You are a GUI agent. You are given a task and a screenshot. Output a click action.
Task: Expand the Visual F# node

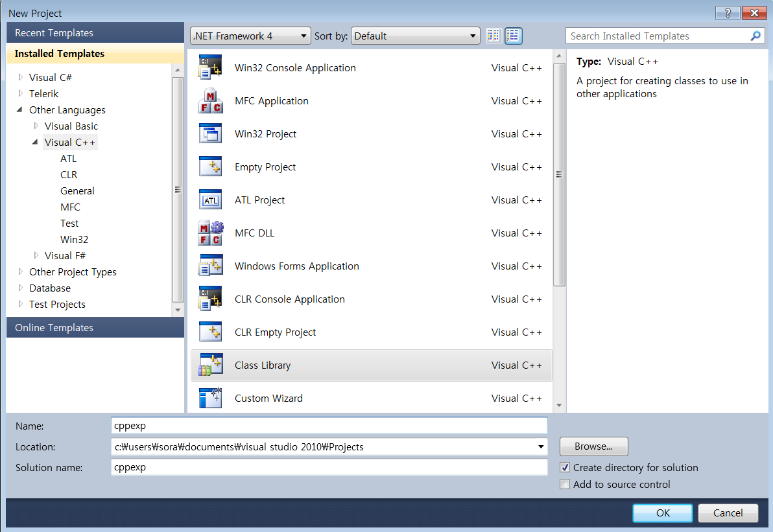point(36,255)
